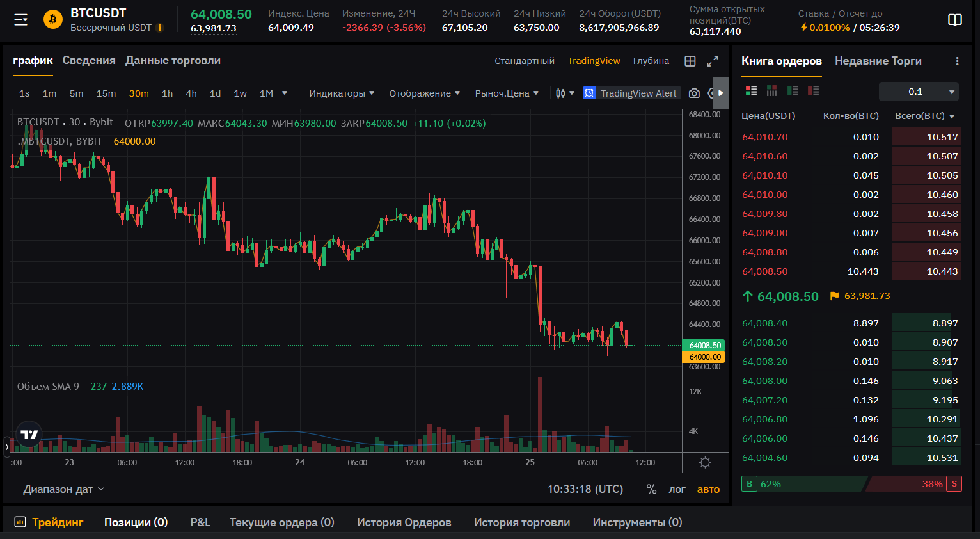
Task: Open the Отображение dropdown
Action: (424, 93)
